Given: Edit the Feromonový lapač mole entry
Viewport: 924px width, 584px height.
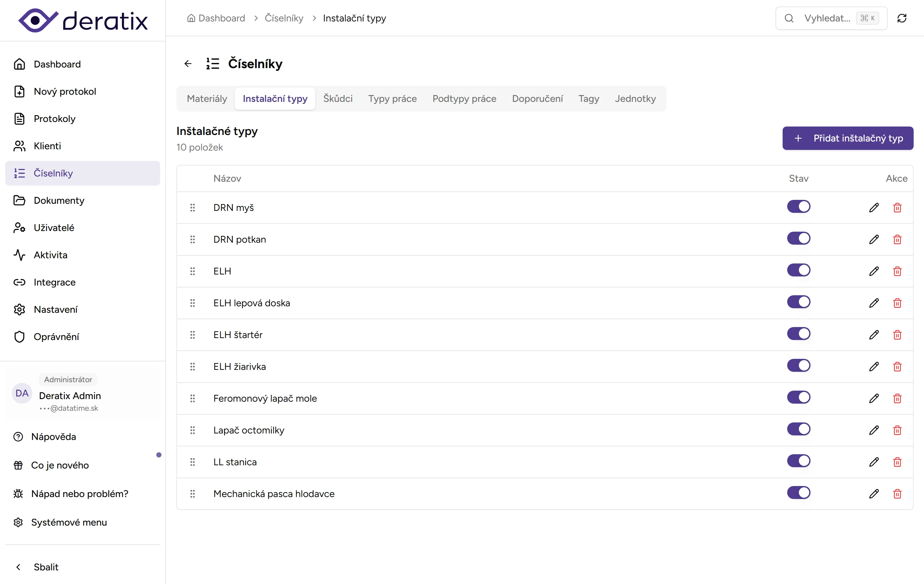Looking at the screenshot, I should coord(874,398).
